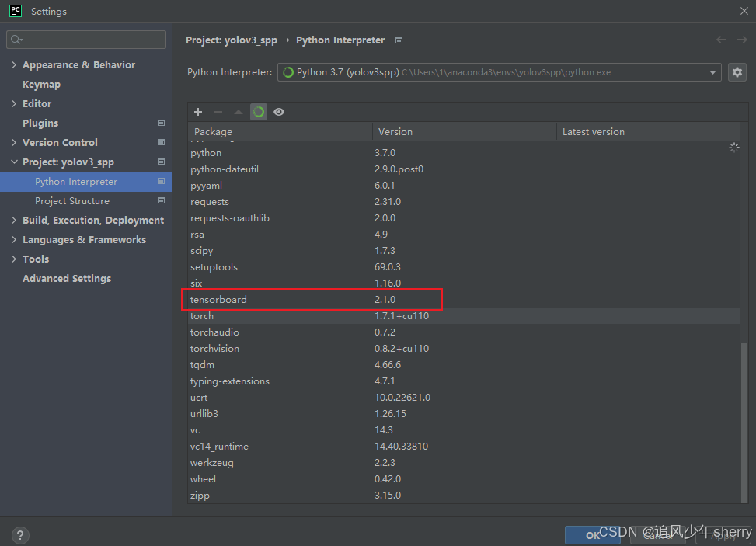Click the project-level icon on Python Interpreter sidebar row
The image size is (756, 546).
tap(161, 181)
